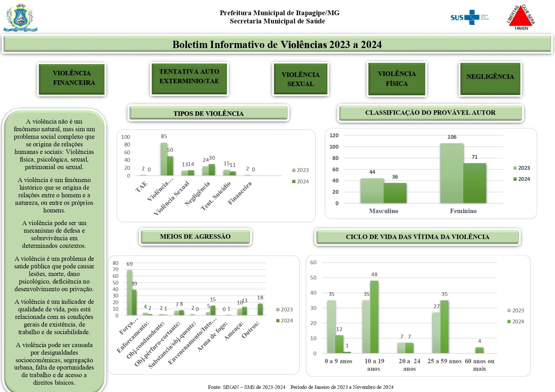Click the Boletim Informativo de Violências title banner

coord(277,44)
